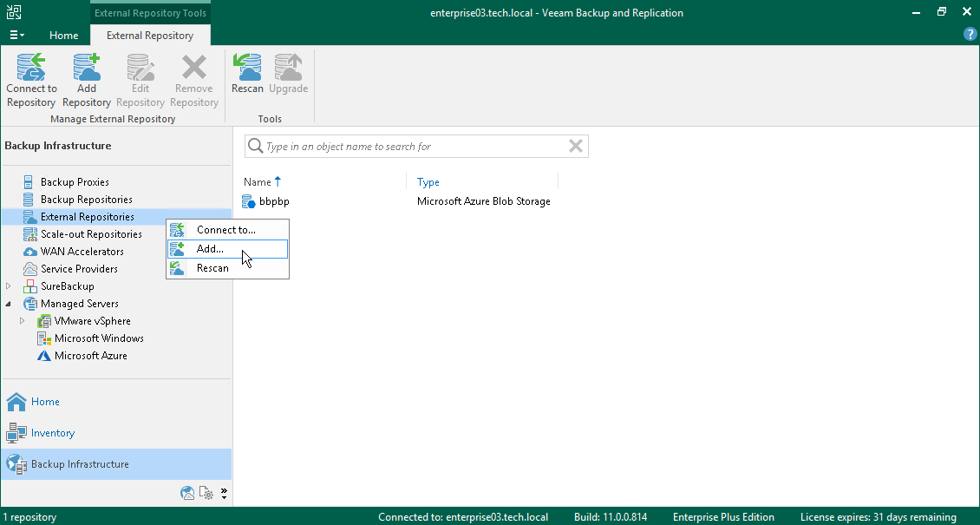The width and height of the screenshot is (980, 525).
Task: Open the Backup Infrastructure view link
Action: tap(80, 463)
